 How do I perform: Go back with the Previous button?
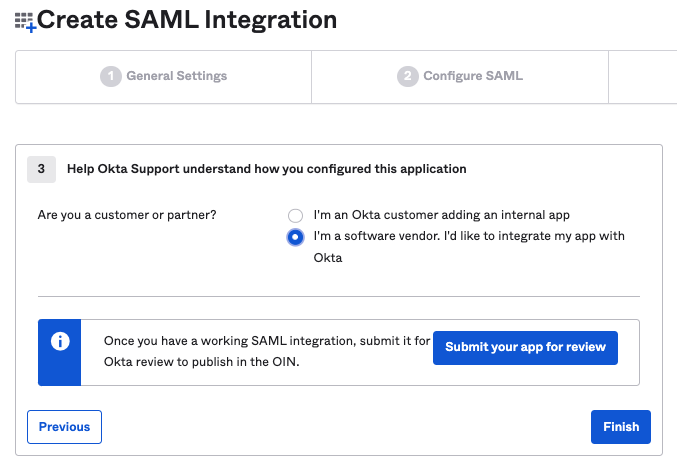[64, 427]
